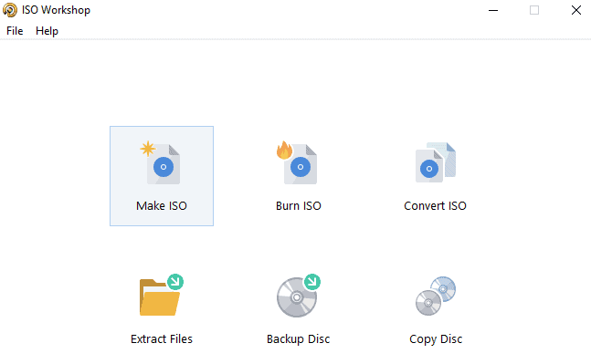The image size is (591, 364).
Task: Open the Make ISO tool
Action: pos(162,176)
